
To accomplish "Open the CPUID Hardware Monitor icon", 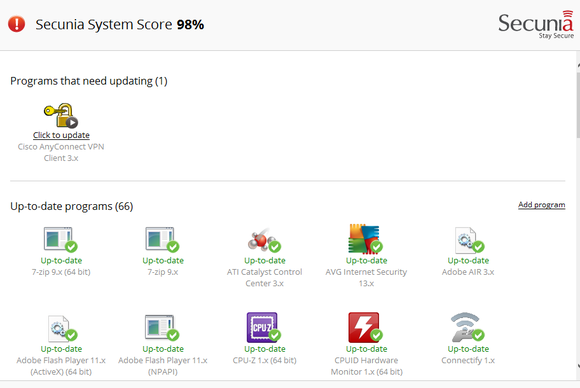I will [365, 327].
